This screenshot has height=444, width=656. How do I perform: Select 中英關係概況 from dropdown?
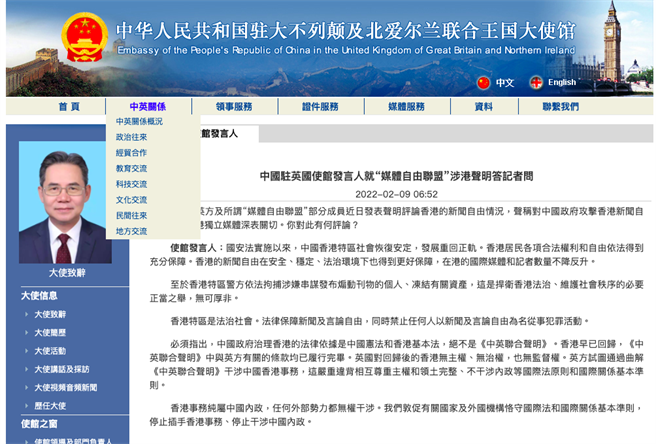pyautogui.click(x=139, y=121)
